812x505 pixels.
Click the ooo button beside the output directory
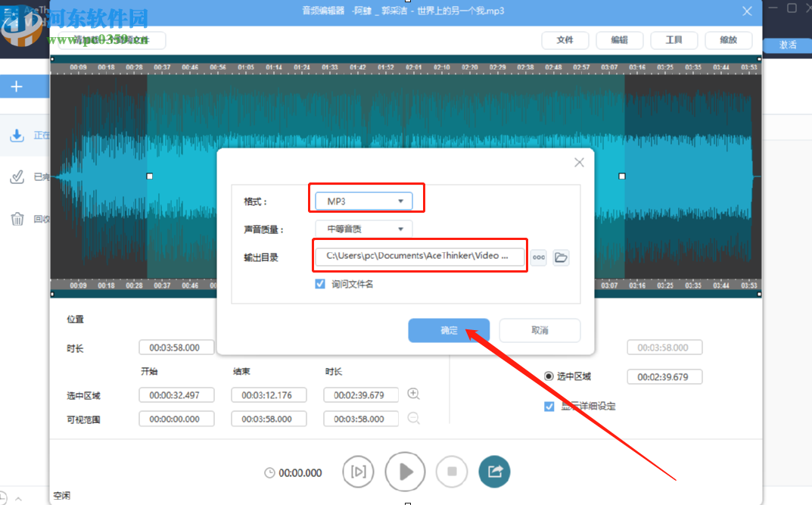click(x=538, y=257)
